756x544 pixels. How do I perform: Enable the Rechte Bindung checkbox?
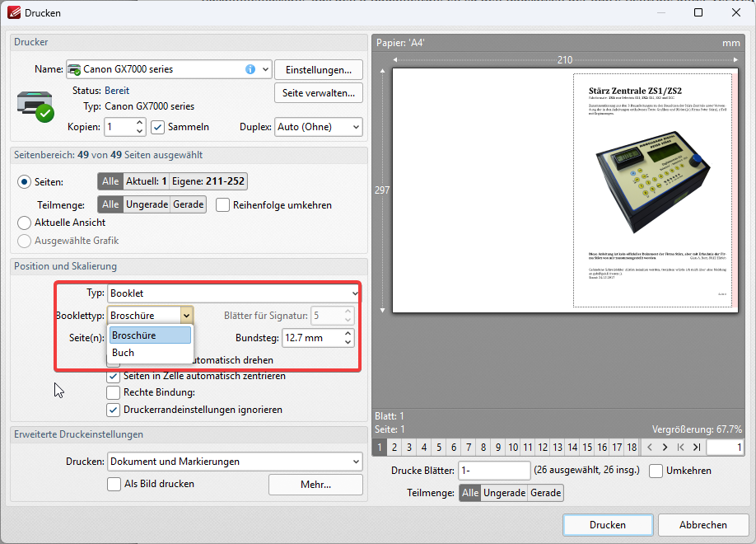click(x=114, y=392)
